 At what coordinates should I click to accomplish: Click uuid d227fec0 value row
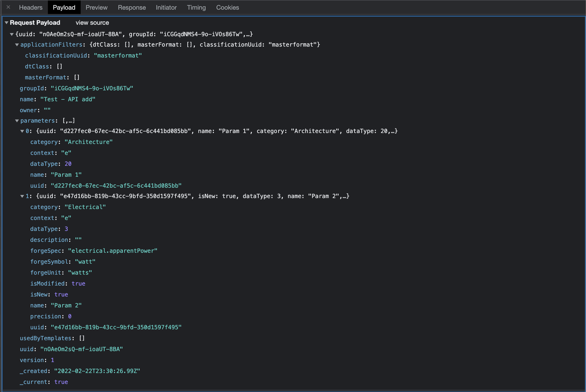tap(106, 186)
